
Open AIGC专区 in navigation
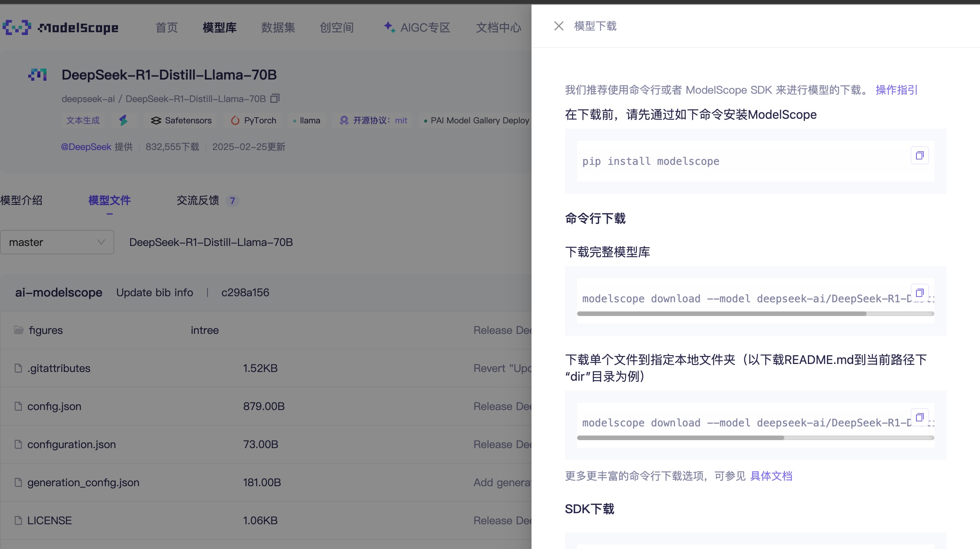pyautogui.click(x=417, y=27)
